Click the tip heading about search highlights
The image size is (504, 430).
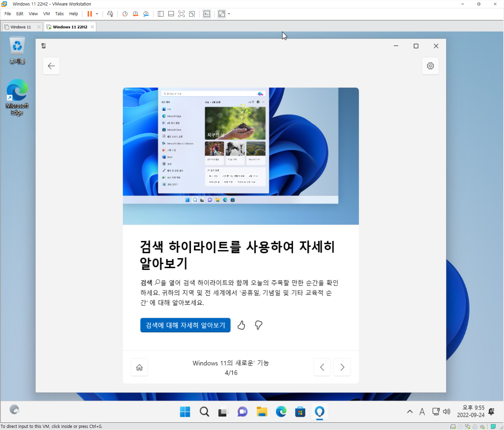[237, 255]
